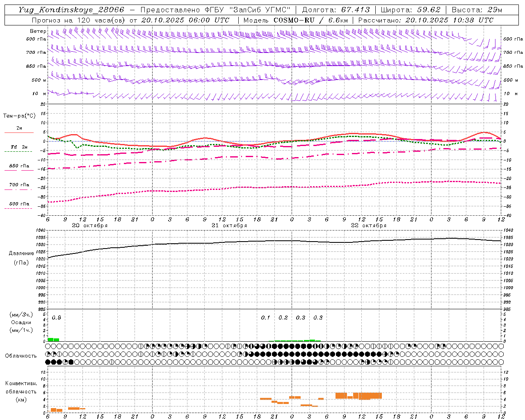Click the station title Yug_Kondinskoye_28066
The width and height of the screenshot is (525, 420).
pos(71,10)
